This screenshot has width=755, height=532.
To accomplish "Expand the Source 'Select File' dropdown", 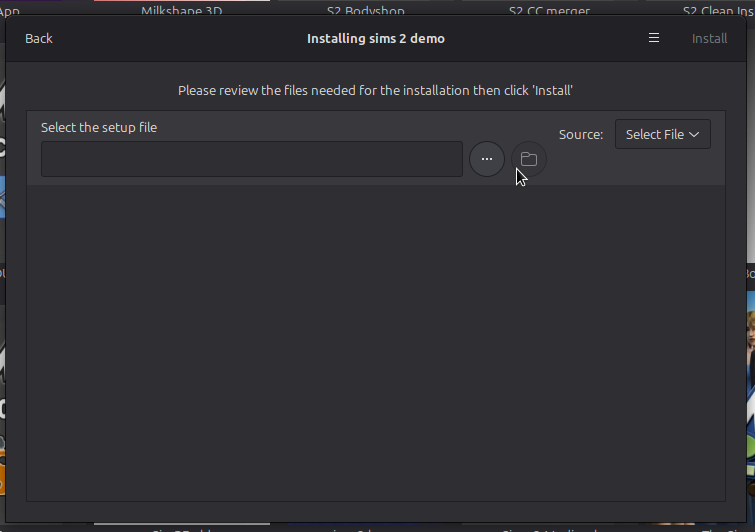I will [662, 134].
